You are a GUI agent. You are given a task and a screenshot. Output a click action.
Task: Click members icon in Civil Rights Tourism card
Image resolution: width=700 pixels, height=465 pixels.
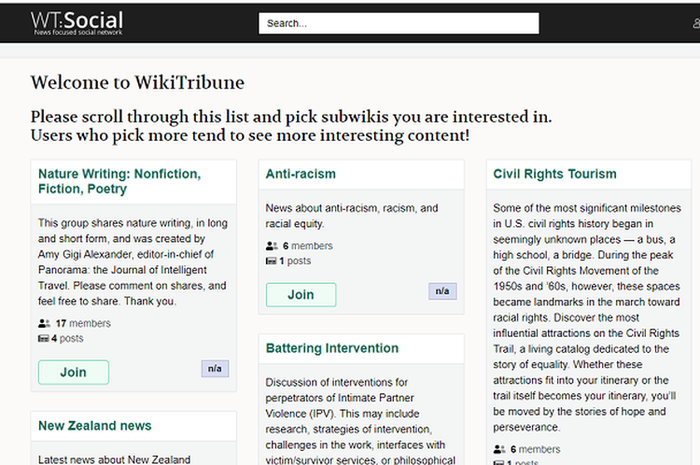click(499, 449)
